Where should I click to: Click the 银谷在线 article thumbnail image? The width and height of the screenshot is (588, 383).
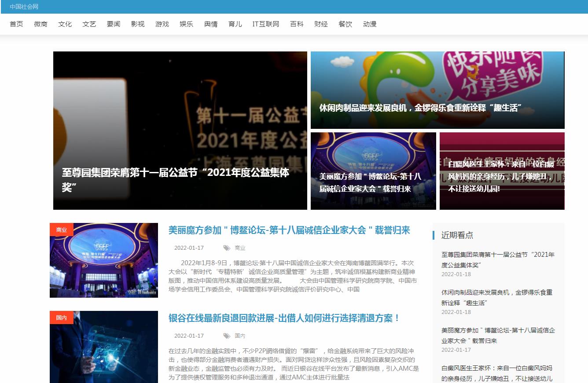click(104, 347)
